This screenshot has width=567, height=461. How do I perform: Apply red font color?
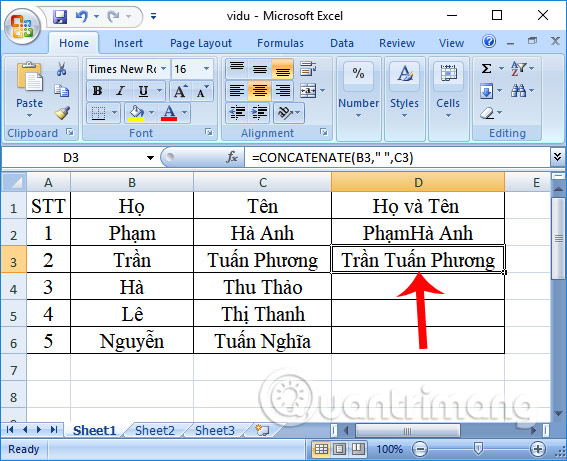169,113
